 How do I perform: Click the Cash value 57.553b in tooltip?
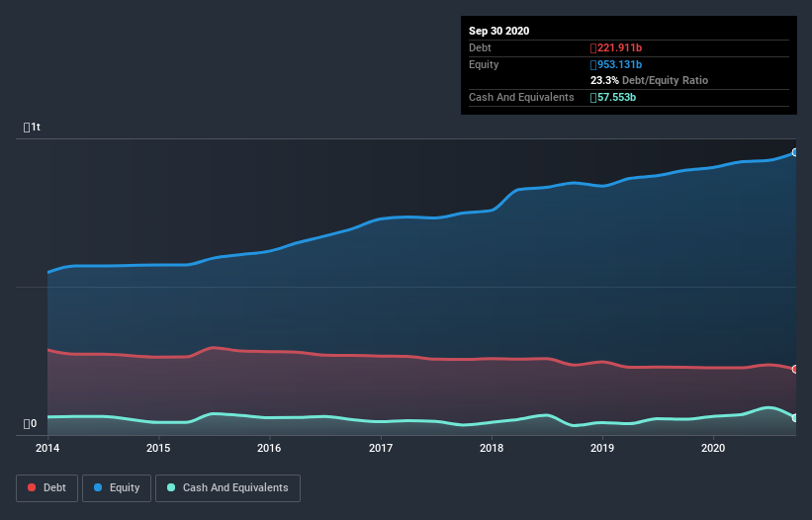[613, 97]
